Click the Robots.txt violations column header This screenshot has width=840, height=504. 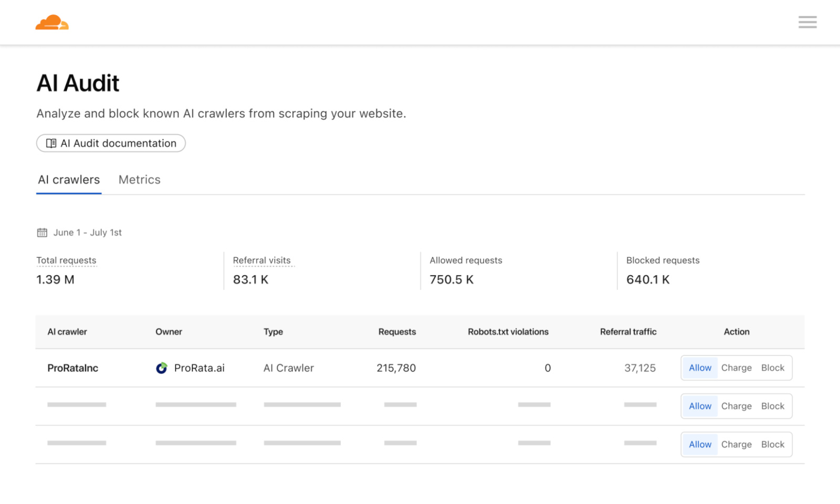(x=508, y=332)
